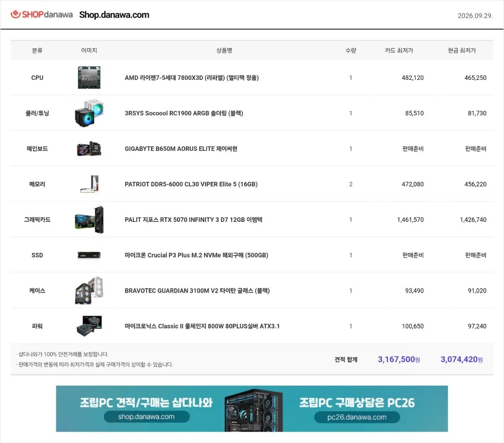
Task: Click the 현금 최저가 column header
Action: click(x=462, y=50)
